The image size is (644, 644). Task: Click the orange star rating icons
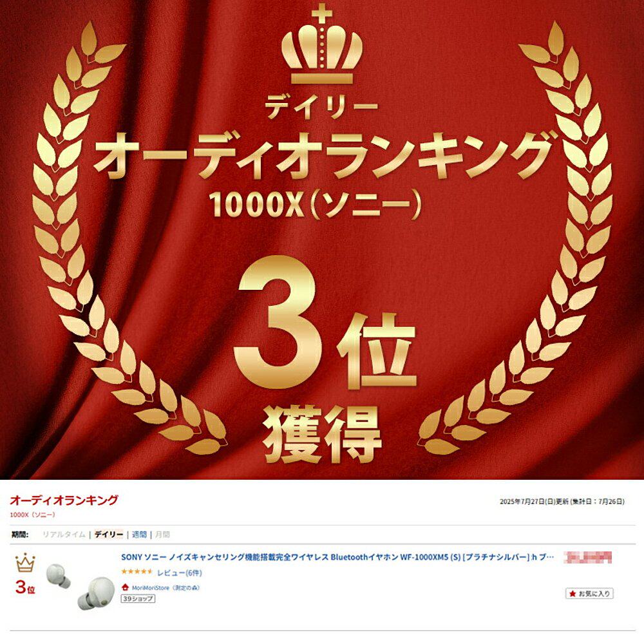137,572
